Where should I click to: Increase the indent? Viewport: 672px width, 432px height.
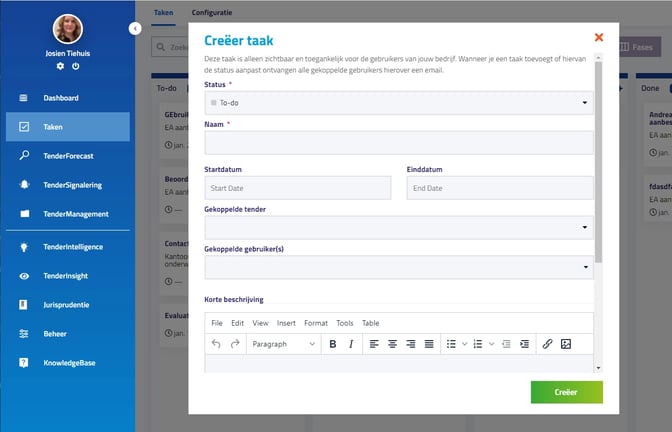tap(525, 344)
